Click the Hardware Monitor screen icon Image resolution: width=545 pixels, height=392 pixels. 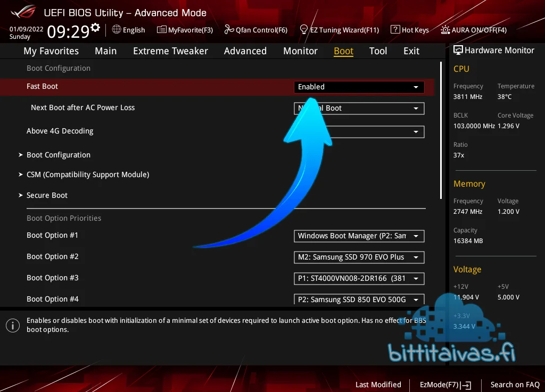coord(458,51)
